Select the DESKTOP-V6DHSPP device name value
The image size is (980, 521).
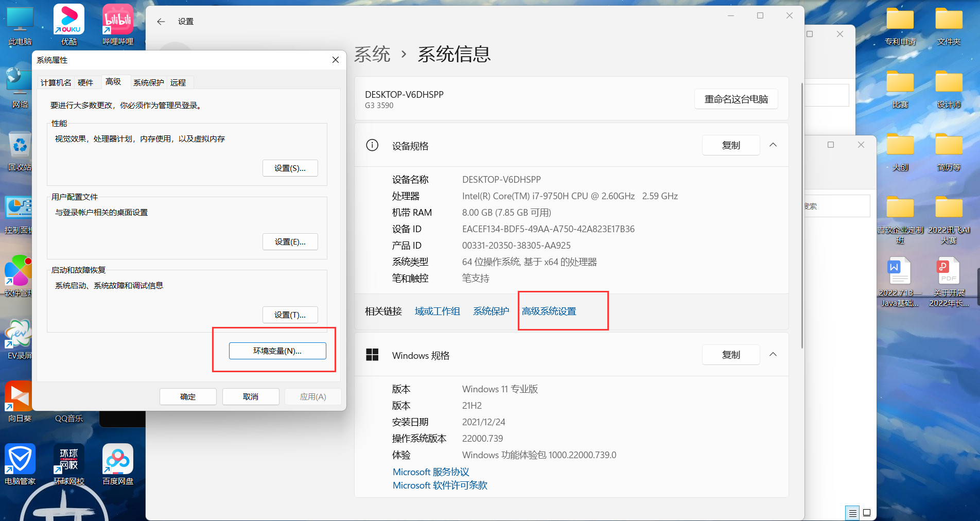(501, 179)
